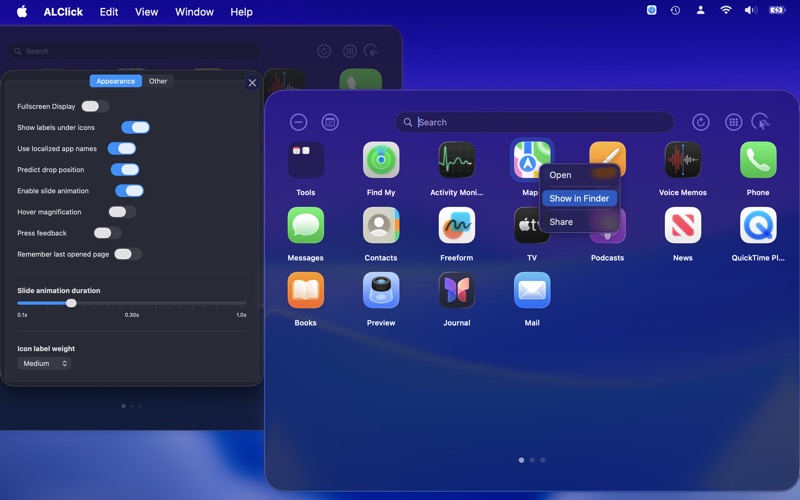Click the minus circle icon in launcher
Screen dimensions: 800x500
298,122
